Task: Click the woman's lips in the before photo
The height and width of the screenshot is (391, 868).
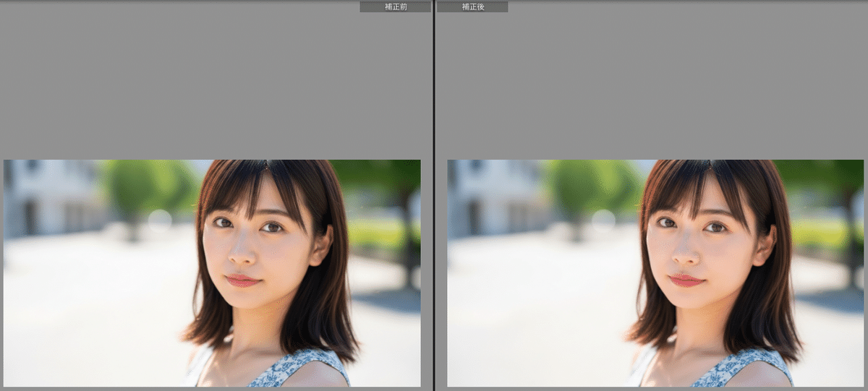Action: point(242,280)
